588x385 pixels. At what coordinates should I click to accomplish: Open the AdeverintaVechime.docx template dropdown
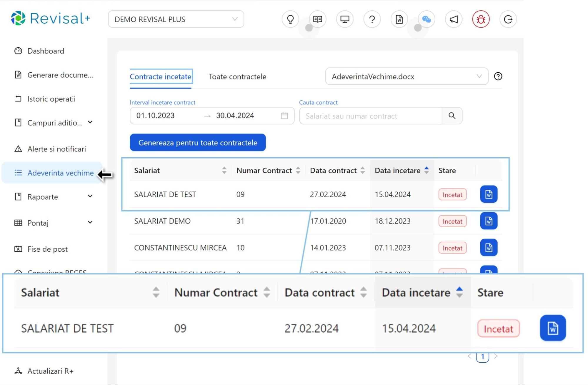[x=407, y=76]
